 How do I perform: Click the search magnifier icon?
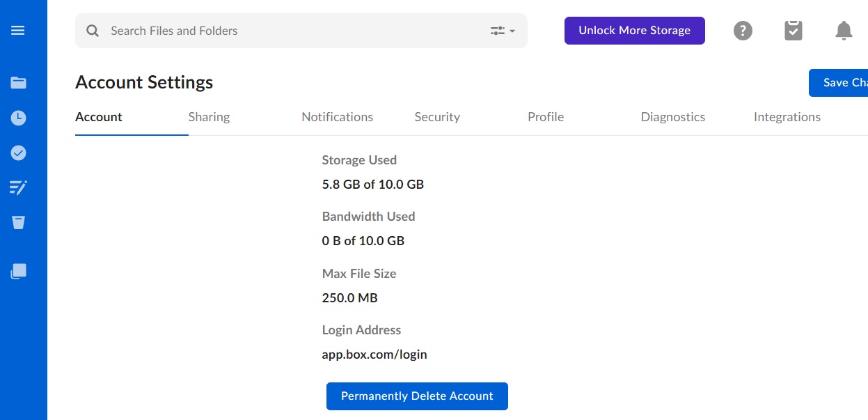click(x=93, y=31)
